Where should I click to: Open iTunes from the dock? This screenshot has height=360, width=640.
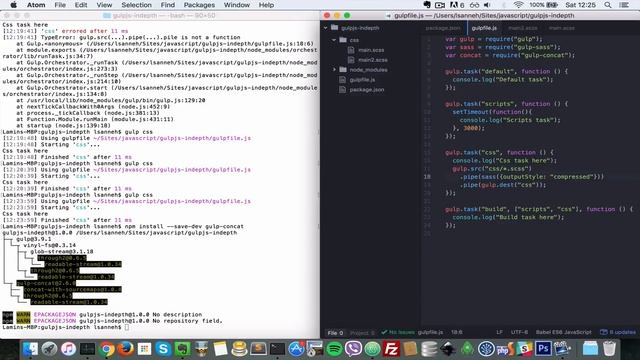tap(69, 349)
